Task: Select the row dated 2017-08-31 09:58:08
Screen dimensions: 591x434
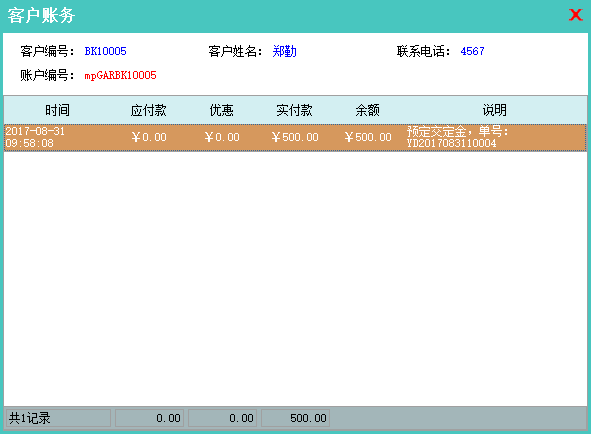Action: click(295, 137)
